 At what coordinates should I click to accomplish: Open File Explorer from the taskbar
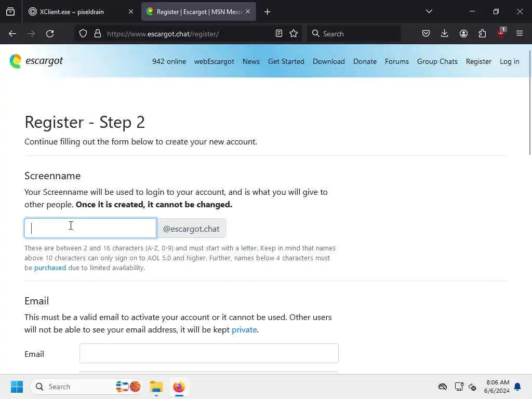pyautogui.click(x=156, y=387)
